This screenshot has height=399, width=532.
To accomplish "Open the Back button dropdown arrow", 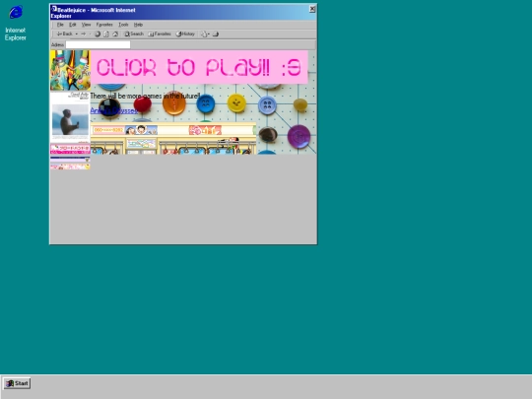I will [x=76, y=33].
